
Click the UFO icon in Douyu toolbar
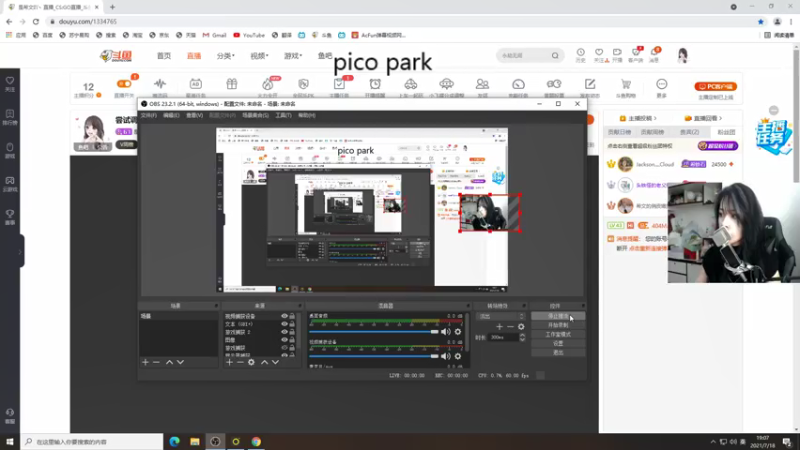[x=446, y=84]
